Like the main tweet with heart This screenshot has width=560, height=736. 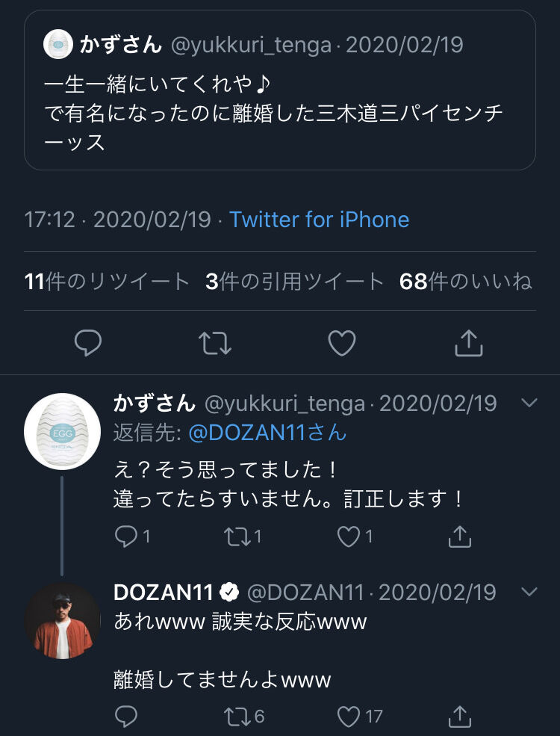(342, 343)
